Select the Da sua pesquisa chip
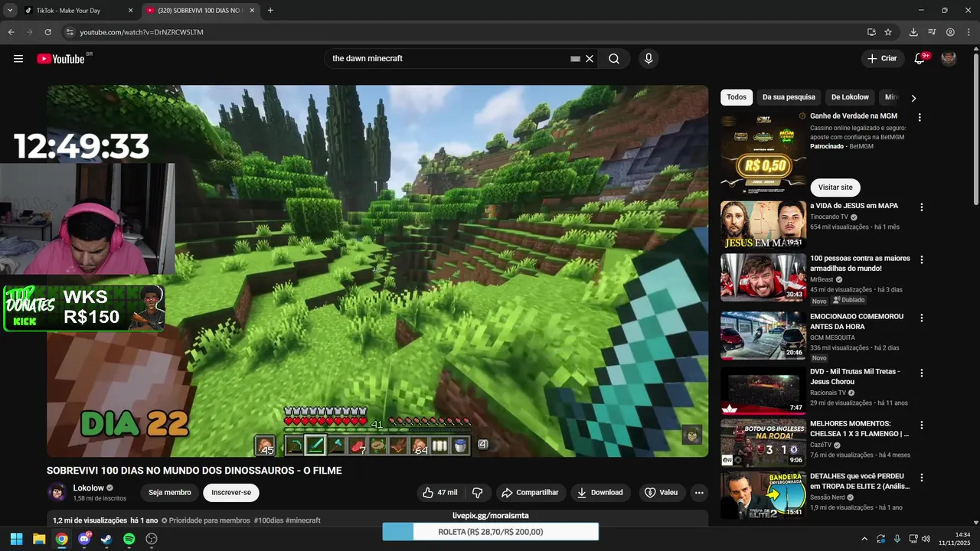 tap(789, 97)
